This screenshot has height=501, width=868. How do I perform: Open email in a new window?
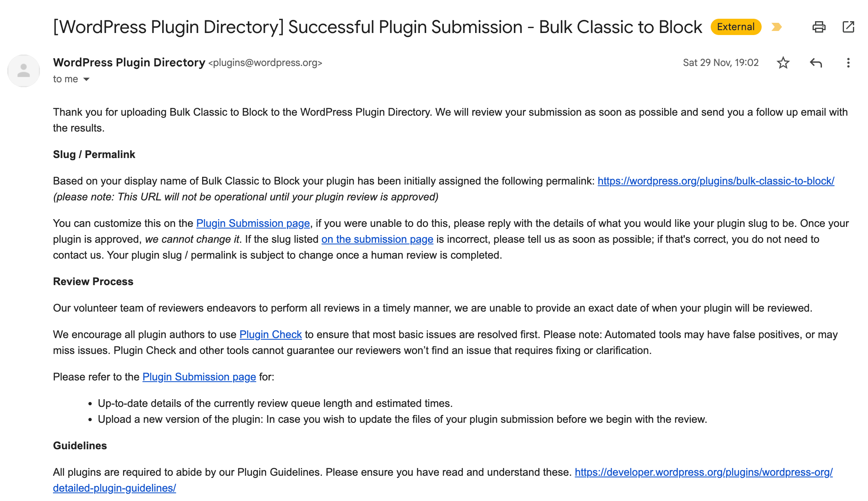click(849, 26)
